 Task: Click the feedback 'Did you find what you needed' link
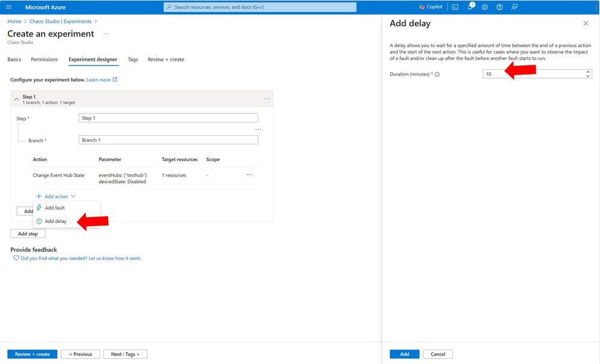[x=80, y=258]
